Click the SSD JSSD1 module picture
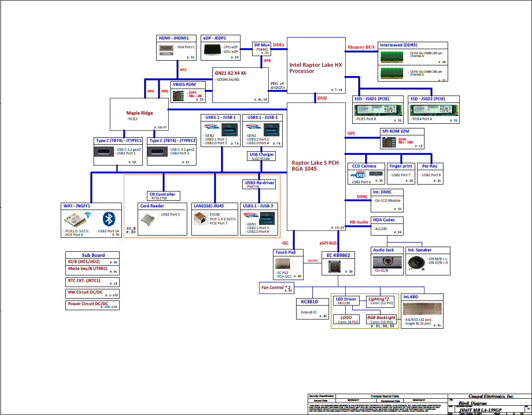Screen dimensions: 532x415 point(378,110)
